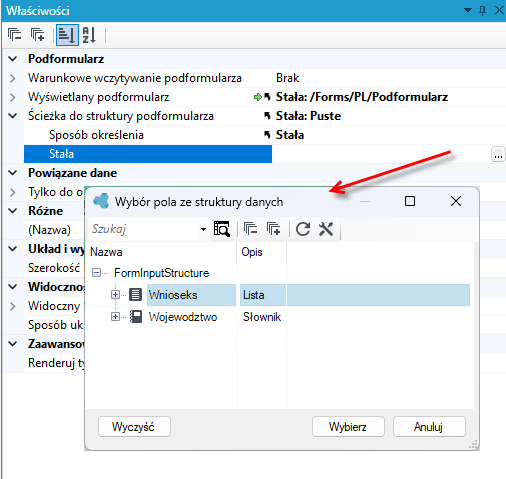Open tools settings icon in dialog toolbar
The width and height of the screenshot is (506, 479).
(x=326, y=229)
